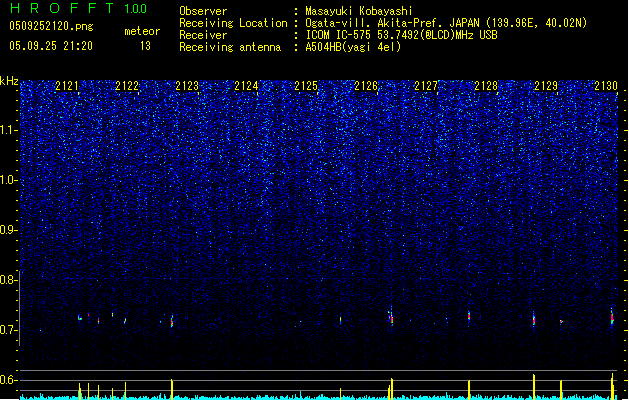629x400 pixels.
Task: Select antenna value A504HB(yagi 4el)
Action: point(353,47)
